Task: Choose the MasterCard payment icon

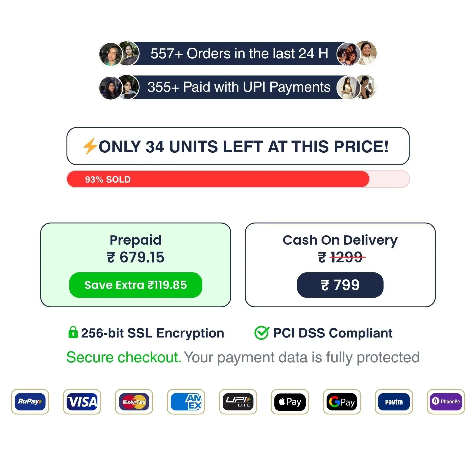Action: pyautogui.click(x=134, y=402)
